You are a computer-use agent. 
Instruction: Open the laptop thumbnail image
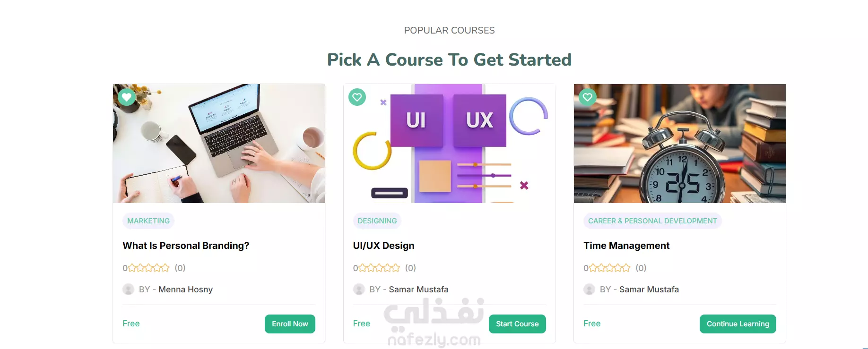tap(219, 144)
